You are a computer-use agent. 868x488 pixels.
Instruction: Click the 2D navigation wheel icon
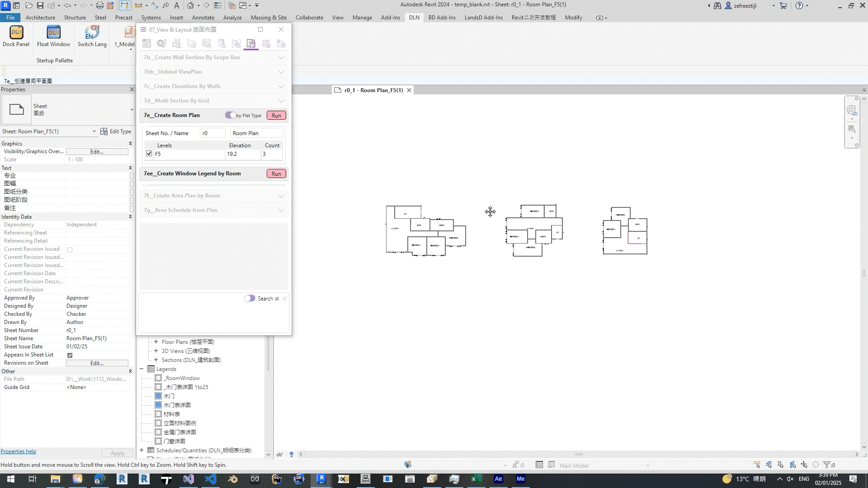click(x=851, y=111)
